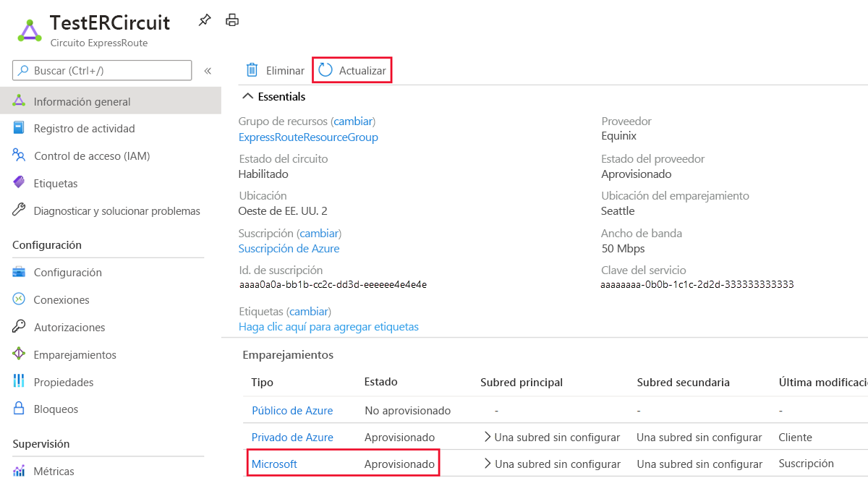Click the Autorizaciones key icon
This screenshot has height=486, width=868.
click(x=20, y=327)
